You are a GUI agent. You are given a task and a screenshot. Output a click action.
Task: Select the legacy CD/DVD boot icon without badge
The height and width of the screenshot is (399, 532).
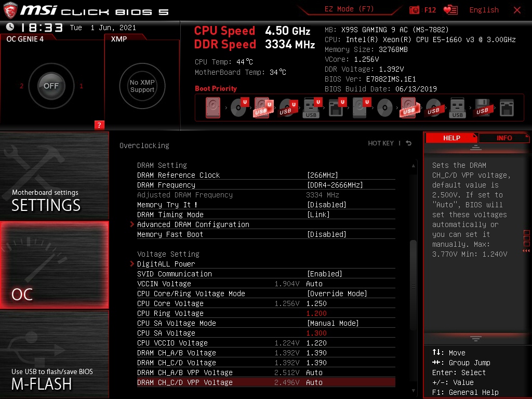[385, 108]
